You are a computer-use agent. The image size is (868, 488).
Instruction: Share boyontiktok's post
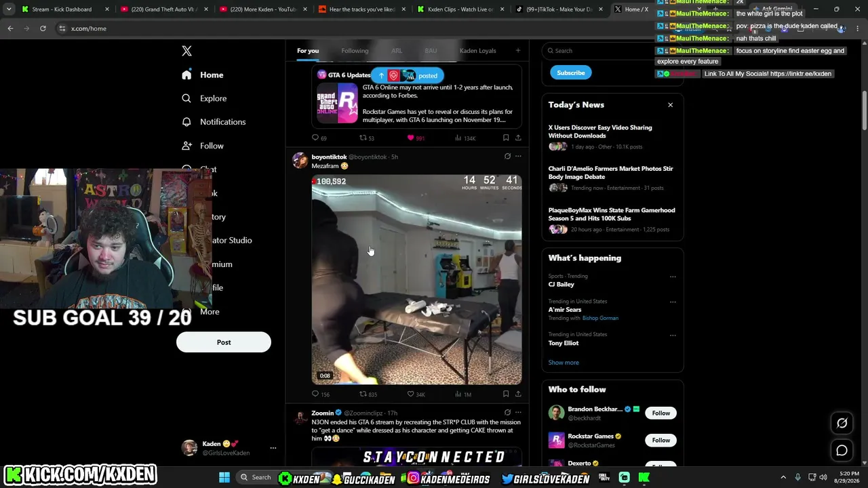518,394
